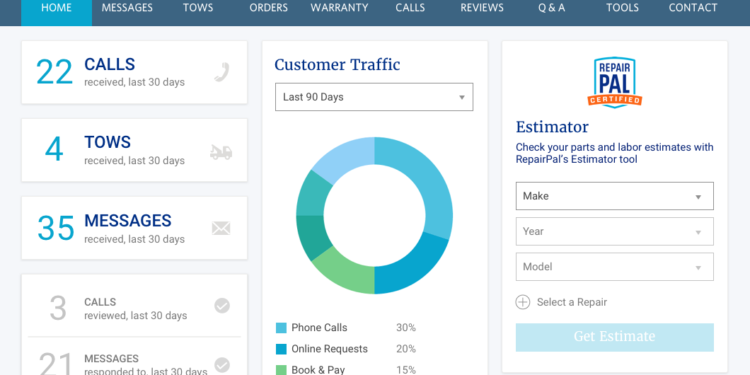Click the checkmark beside Messages responded to

point(222,365)
